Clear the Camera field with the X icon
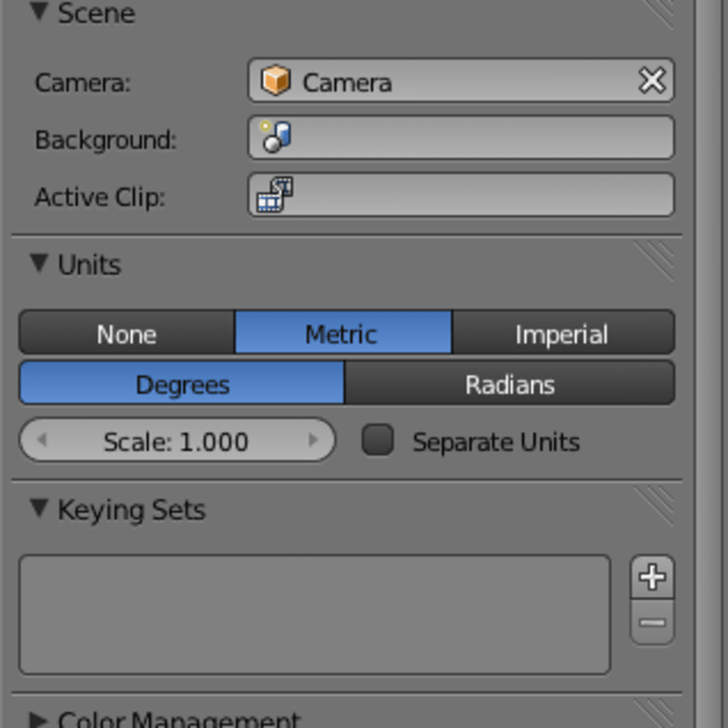The width and height of the screenshot is (728, 728). click(x=652, y=80)
